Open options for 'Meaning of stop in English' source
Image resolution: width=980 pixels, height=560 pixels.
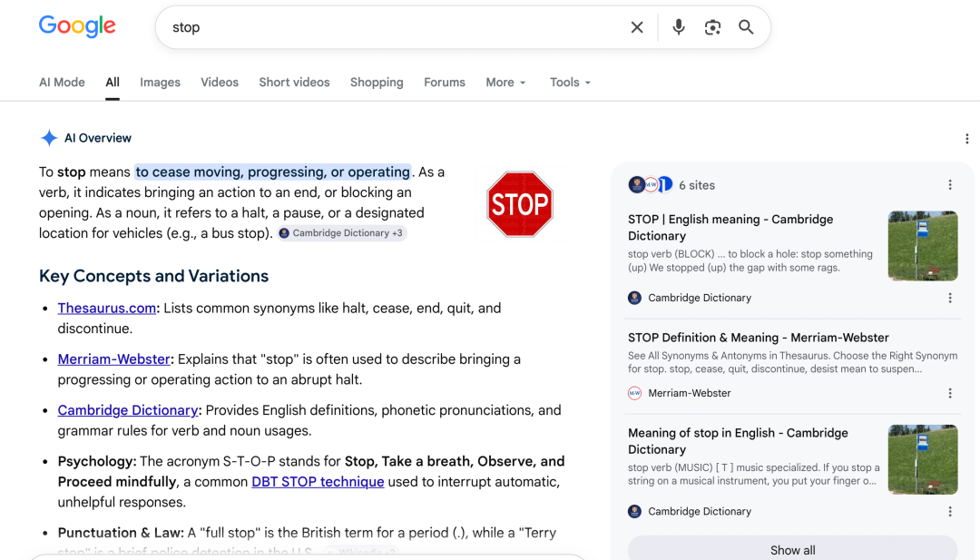950,511
